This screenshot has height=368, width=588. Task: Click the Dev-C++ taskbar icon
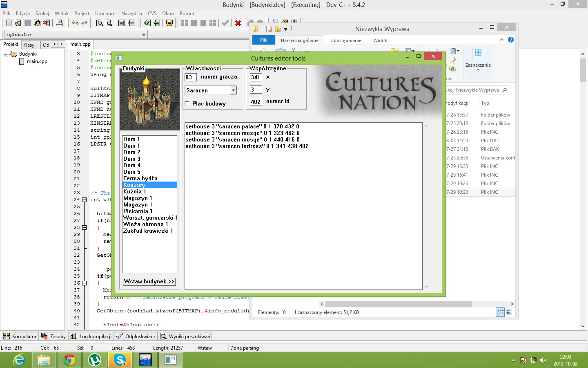(x=145, y=360)
